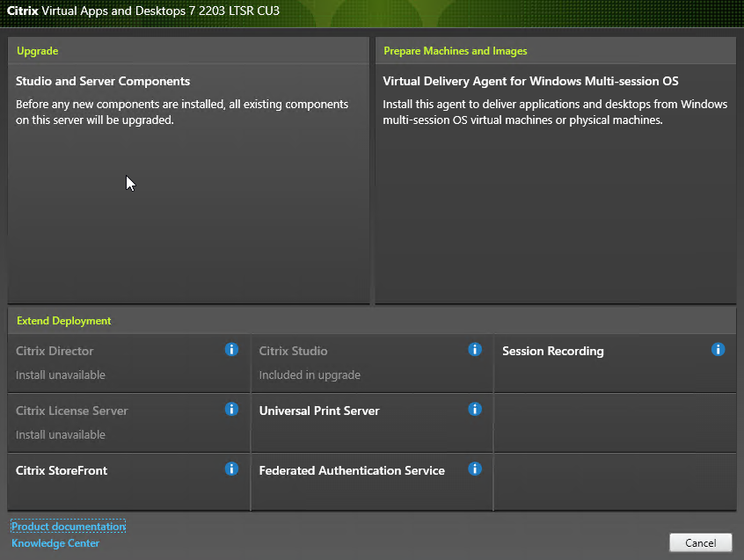Open info icon for Citrix StoreFront
The image size is (744, 560).
pyautogui.click(x=231, y=469)
